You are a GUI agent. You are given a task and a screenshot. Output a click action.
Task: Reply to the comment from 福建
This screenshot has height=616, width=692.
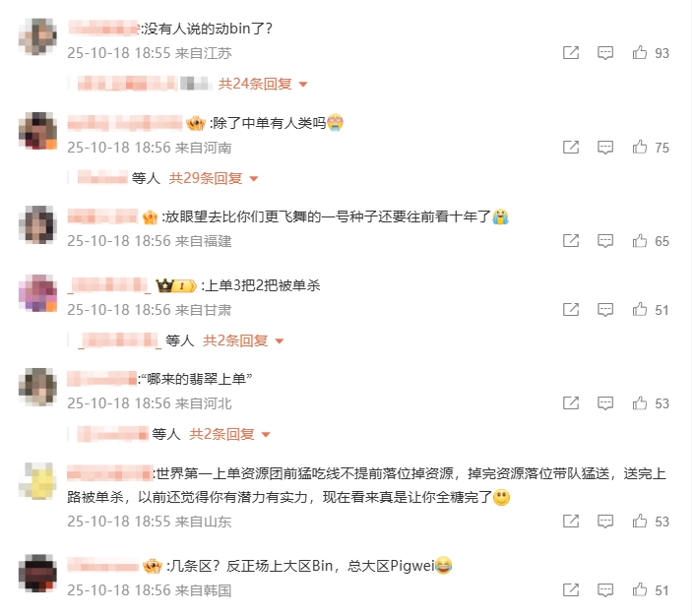pos(605,241)
